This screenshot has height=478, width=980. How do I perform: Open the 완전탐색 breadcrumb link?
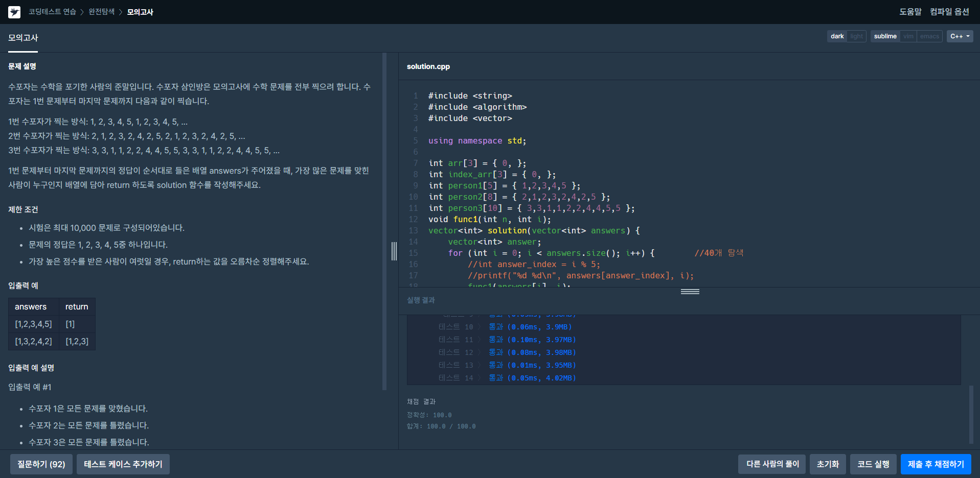pyautogui.click(x=101, y=12)
